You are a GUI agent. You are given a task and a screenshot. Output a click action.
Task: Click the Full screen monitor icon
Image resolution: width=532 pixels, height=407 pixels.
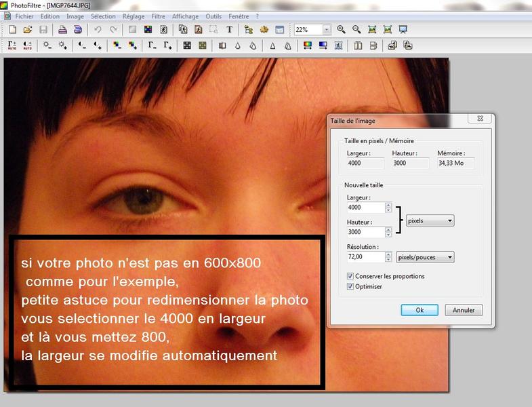[403, 30]
